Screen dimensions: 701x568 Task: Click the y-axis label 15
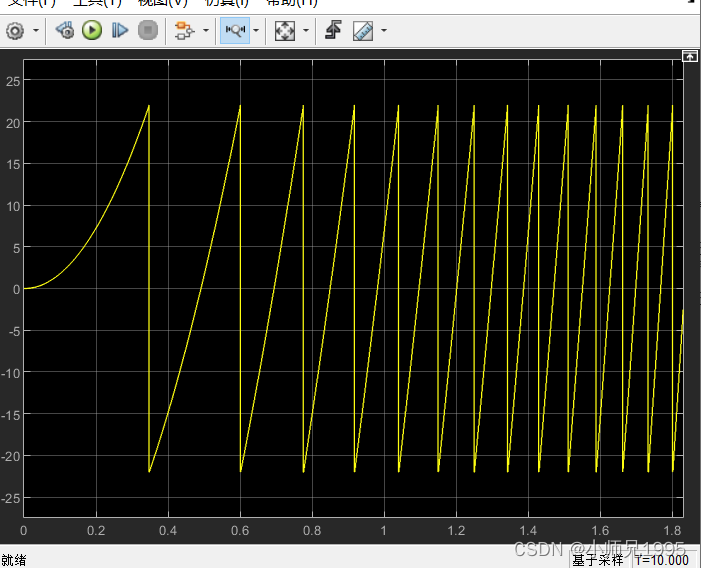(13, 164)
